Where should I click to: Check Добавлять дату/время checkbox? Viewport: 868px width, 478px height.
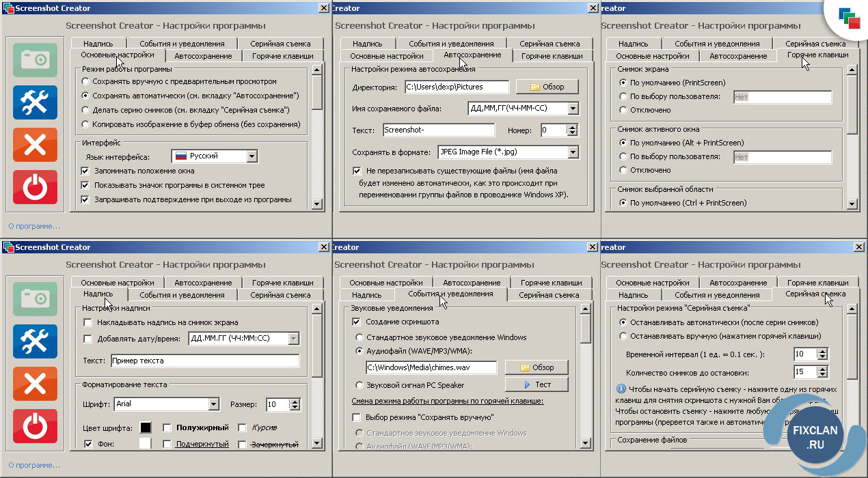click(x=87, y=339)
